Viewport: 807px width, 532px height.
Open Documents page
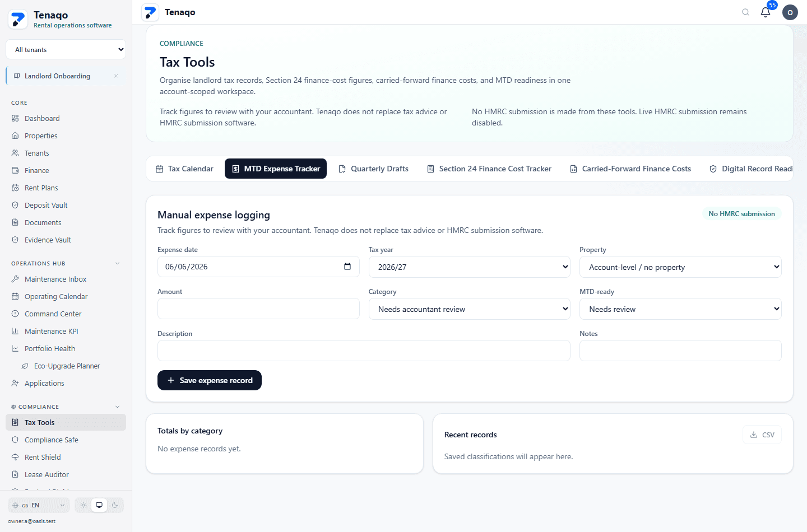pyautogui.click(x=66, y=223)
